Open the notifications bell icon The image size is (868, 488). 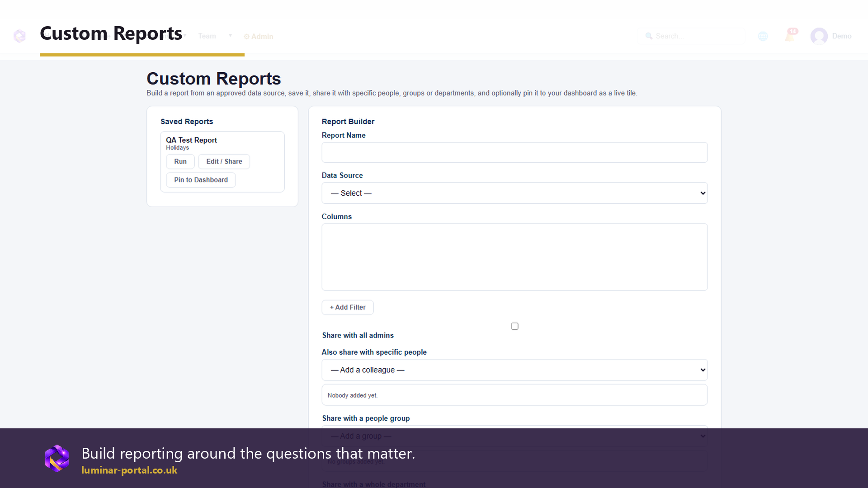pyautogui.click(x=790, y=36)
